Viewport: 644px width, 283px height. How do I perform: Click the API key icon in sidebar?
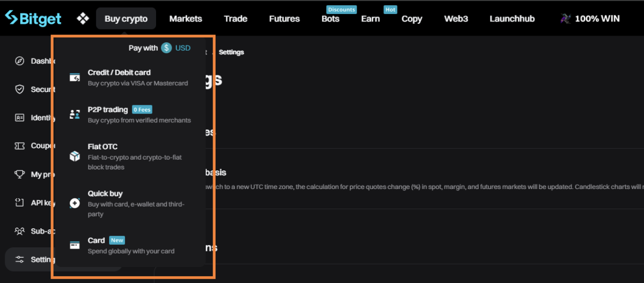(20, 202)
